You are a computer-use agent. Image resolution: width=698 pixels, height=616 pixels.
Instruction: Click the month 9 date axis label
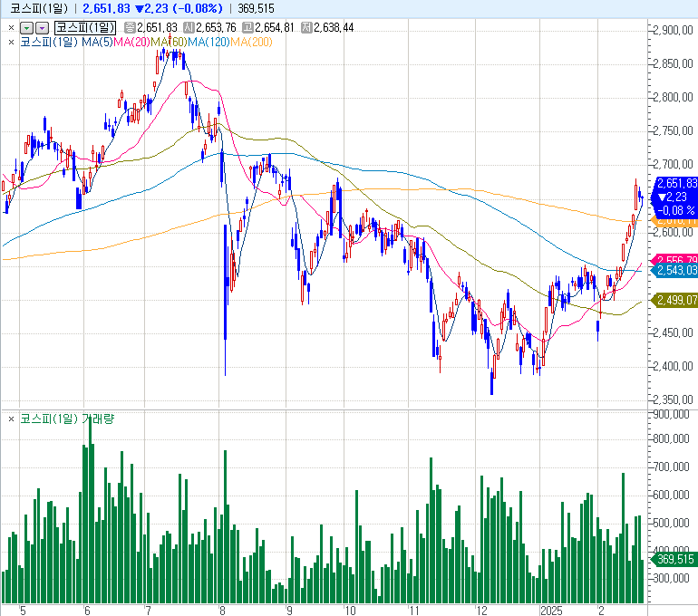click(289, 611)
